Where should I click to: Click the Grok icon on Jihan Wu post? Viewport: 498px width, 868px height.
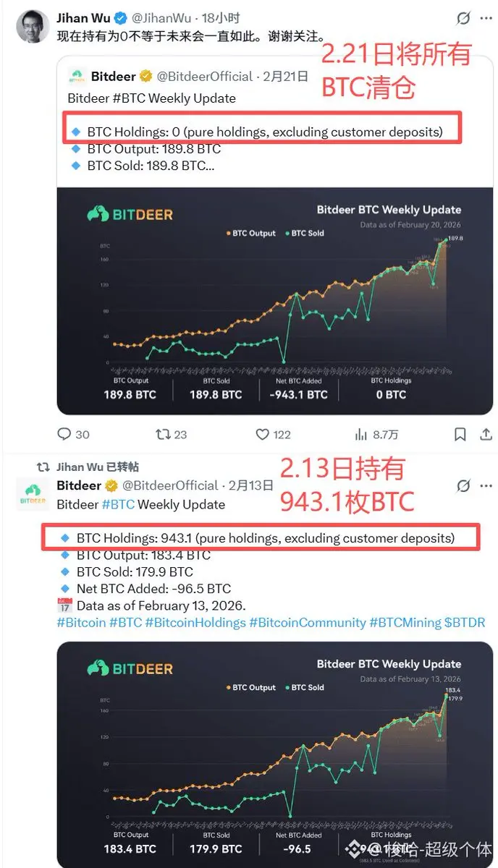pyautogui.click(x=464, y=19)
